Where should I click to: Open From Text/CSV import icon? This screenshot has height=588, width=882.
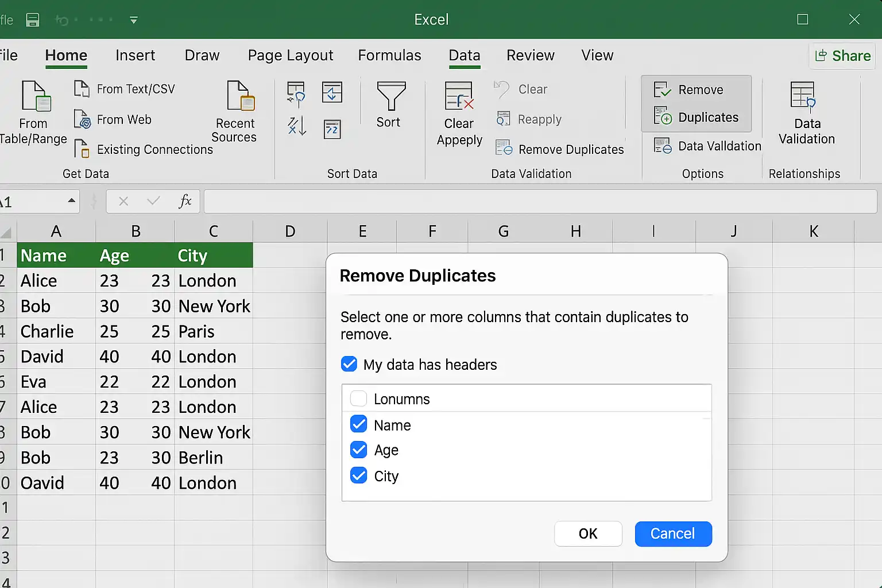[82, 89]
